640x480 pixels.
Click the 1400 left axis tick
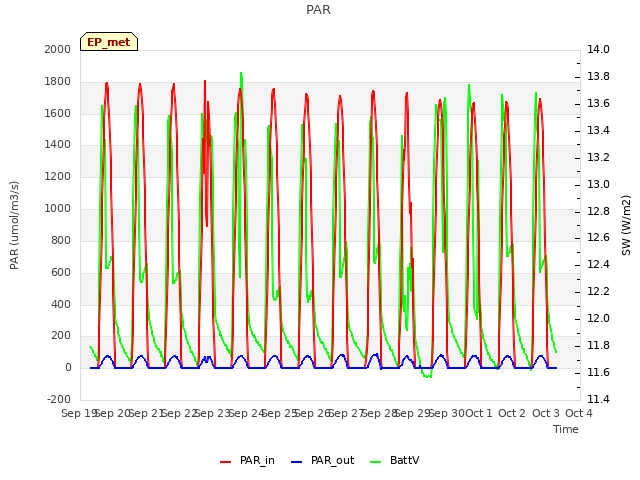(x=58, y=144)
